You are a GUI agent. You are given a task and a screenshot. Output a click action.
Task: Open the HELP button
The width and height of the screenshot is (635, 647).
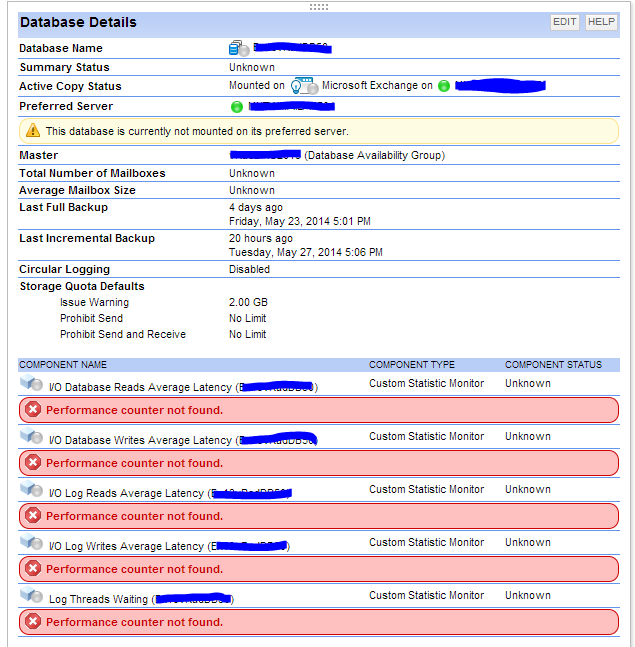pyautogui.click(x=601, y=22)
